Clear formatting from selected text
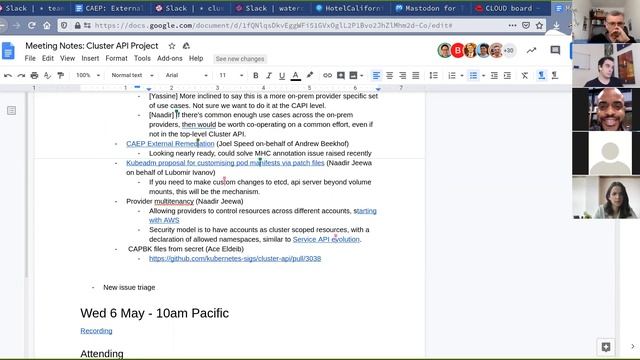 tap(524, 76)
